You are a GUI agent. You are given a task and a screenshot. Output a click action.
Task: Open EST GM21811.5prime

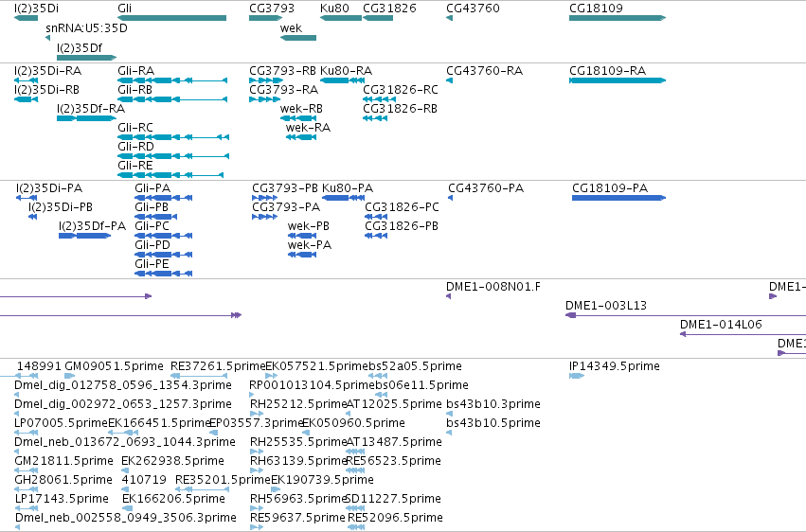(27, 471)
